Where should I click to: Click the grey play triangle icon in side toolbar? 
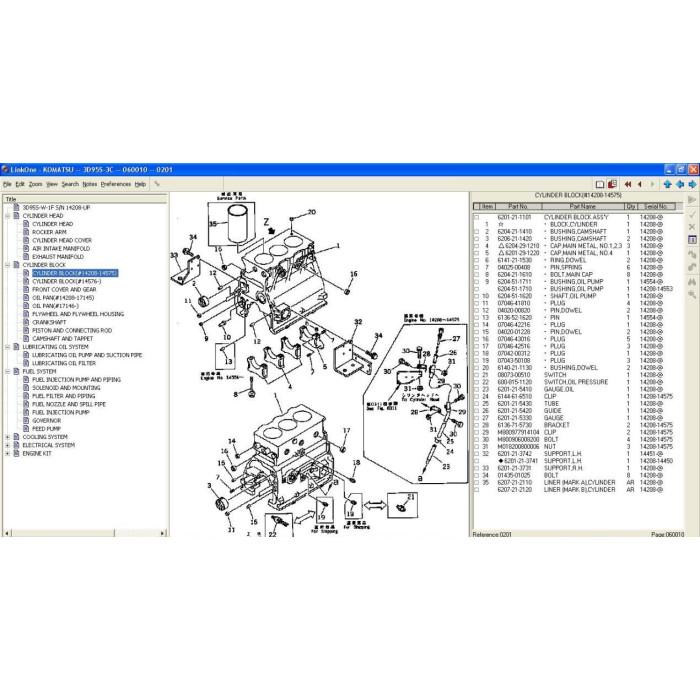(692, 200)
